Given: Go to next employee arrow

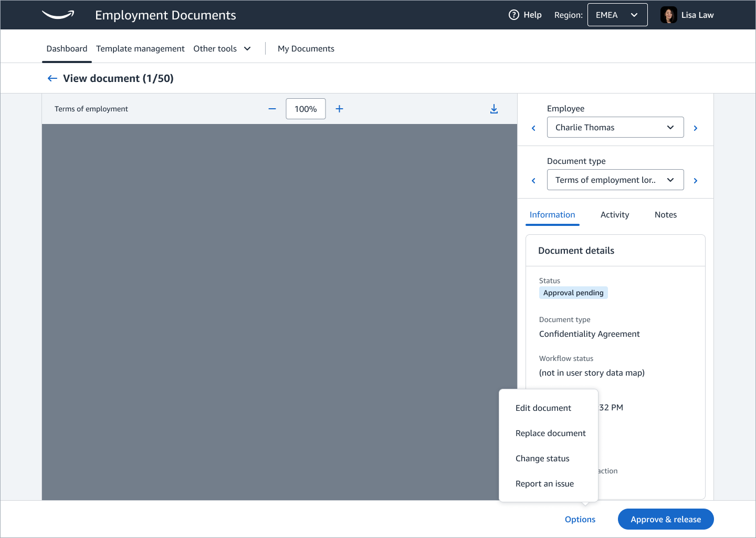Looking at the screenshot, I should coord(696,128).
